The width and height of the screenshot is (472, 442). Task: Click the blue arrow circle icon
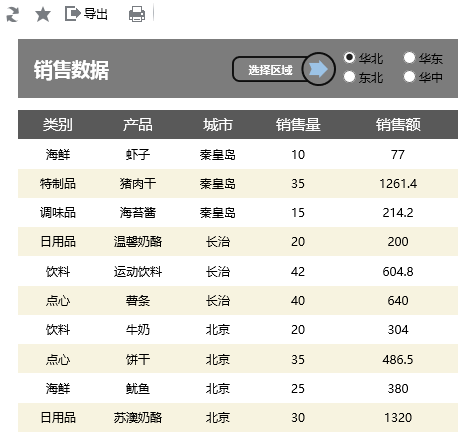[318, 69]
